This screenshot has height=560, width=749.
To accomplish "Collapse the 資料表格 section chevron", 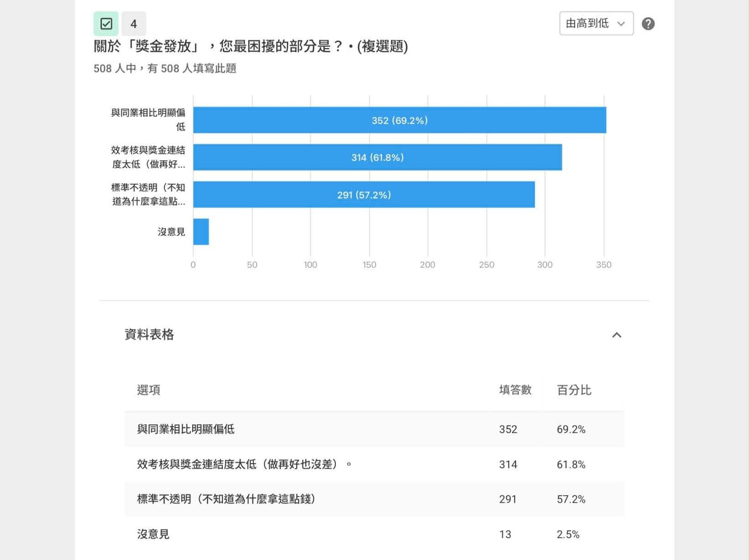I will pyautogui.click(x=617, y=335).
